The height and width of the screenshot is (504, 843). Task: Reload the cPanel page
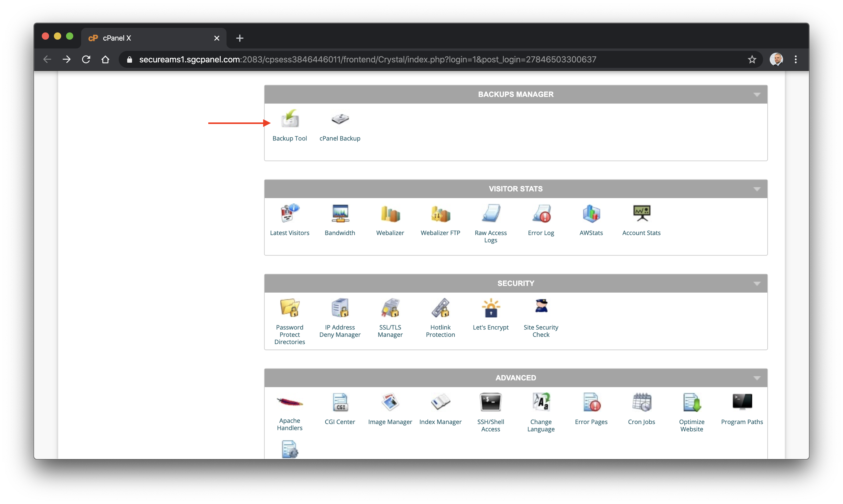click(x=86, y=60)
